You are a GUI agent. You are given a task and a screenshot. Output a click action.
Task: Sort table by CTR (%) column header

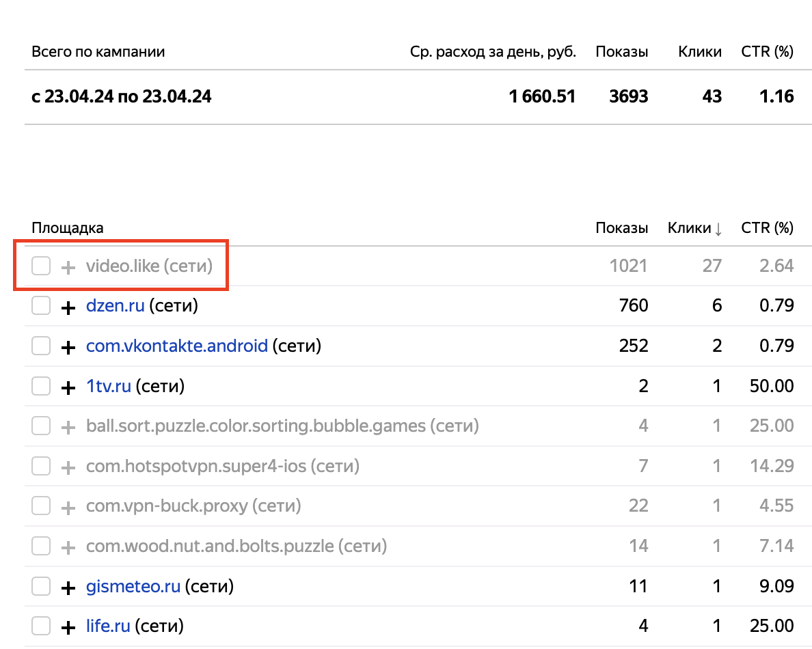coord(767,227)
